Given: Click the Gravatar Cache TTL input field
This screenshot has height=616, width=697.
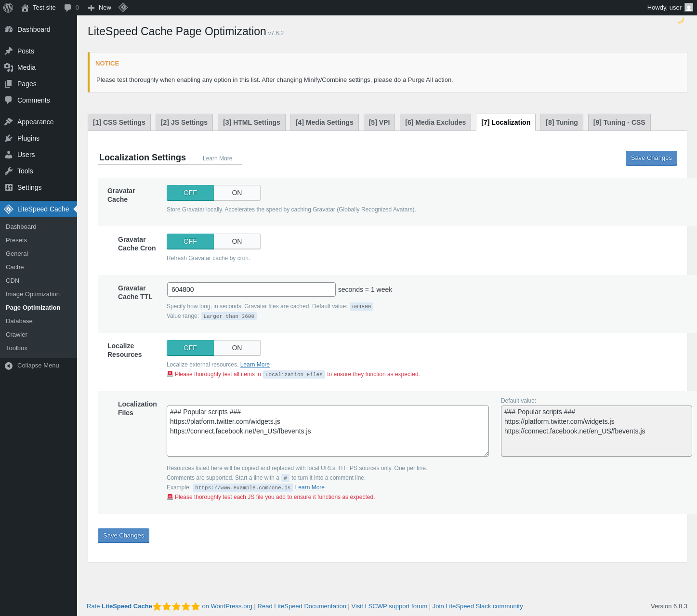Looking at the screenshot, I should click(251, 289).
